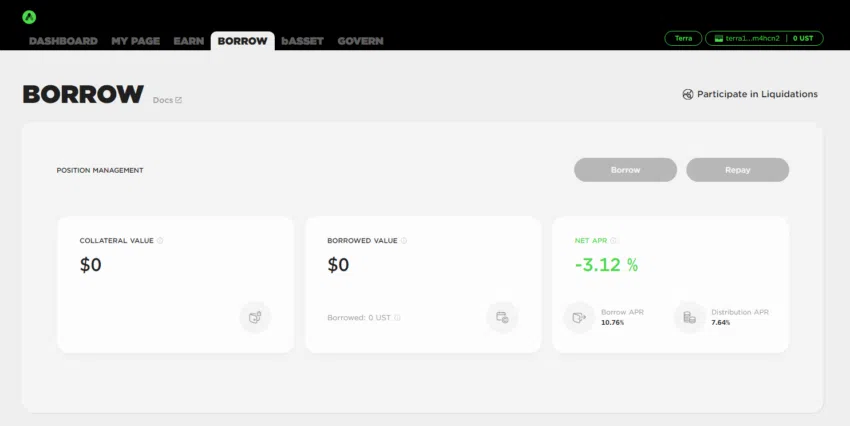
Task: Open the terra1...m4hcn2 wallet button
Action: (764, 38)
